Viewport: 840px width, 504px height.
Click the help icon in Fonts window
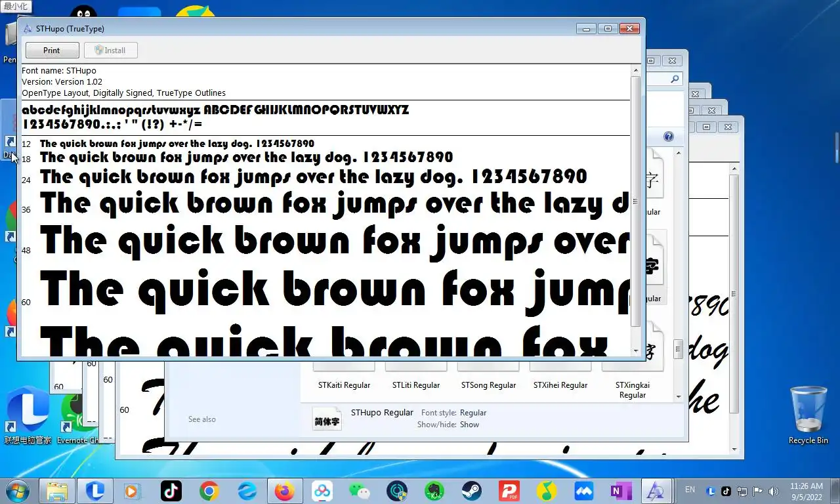[669, 136]
